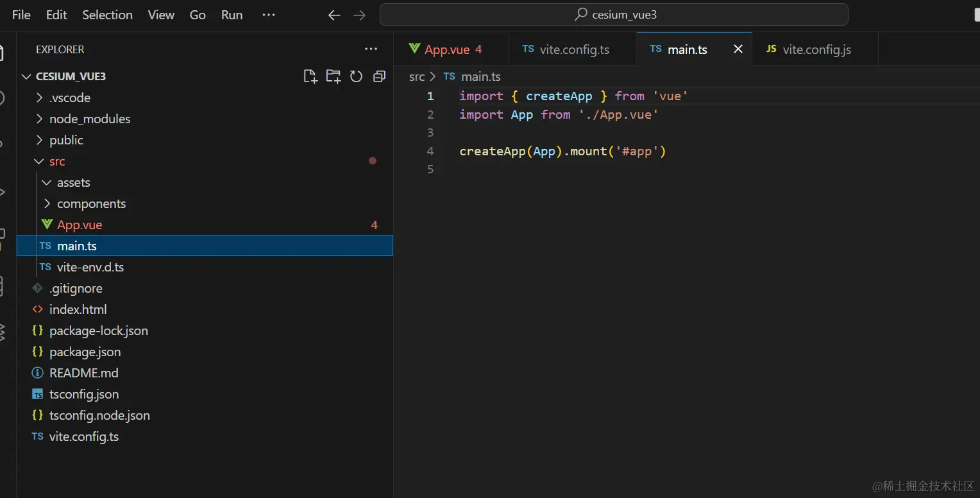
Task: Open the View menu
Action: point(161,15)
